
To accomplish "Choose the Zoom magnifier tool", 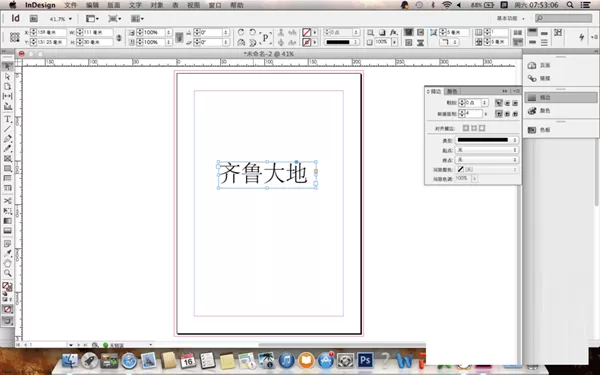I will tap(7, 273).
